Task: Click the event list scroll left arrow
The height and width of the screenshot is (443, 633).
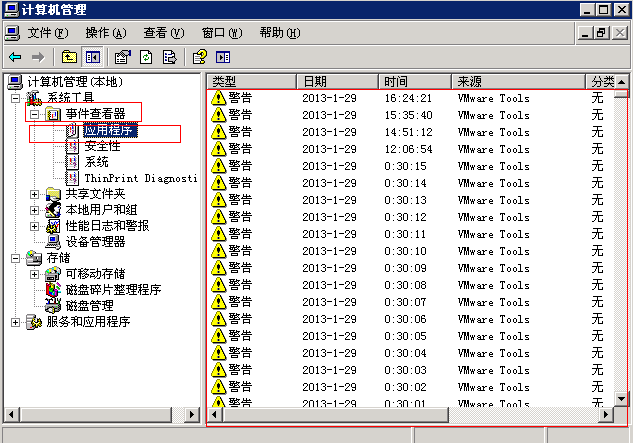Action: point(215,414)
